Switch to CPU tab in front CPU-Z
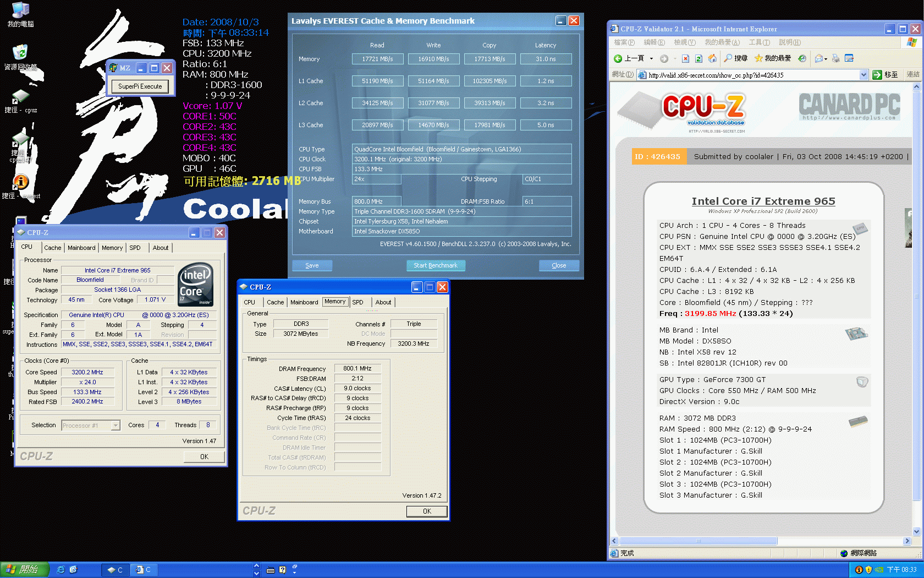This screenshot has width=924, height=578. [x=250, y=302]
